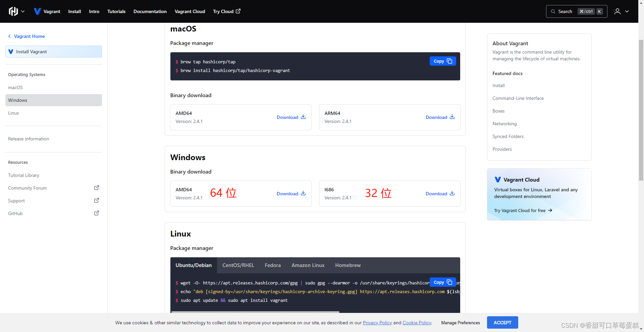Click the external icon beside Community Forum
Screen dimensions: 644x332
click(x=97, y=188)
